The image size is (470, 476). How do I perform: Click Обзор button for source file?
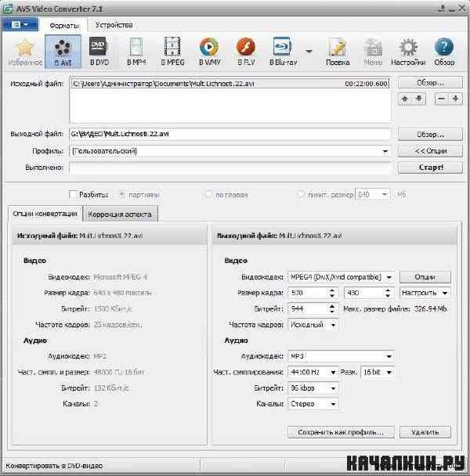point(430,82)
